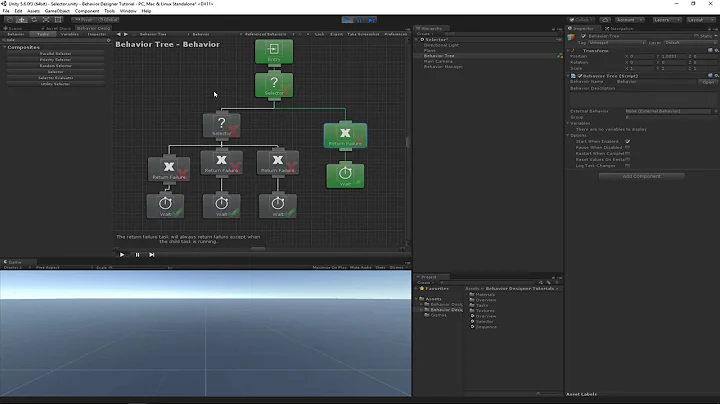Open the Tools menu
Viewport: 720px width, 404px height.
click(109, 11)
